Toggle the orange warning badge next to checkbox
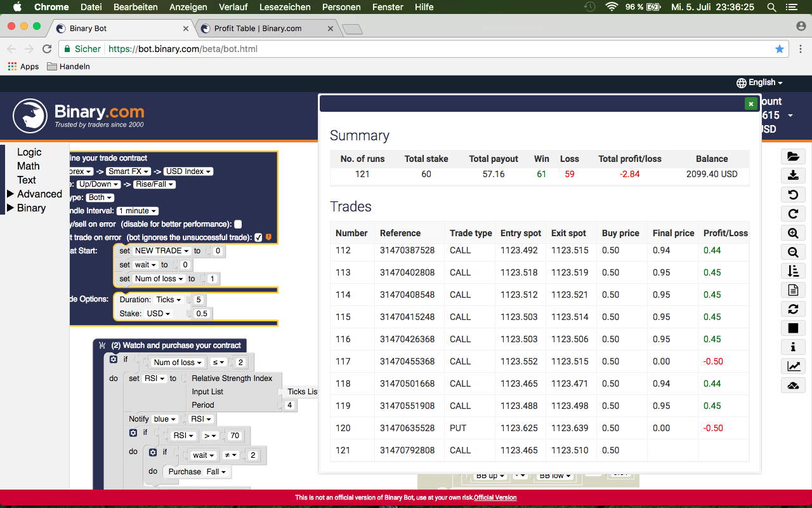This screenshot has height=508, width=812. click(x=267, y=237)
